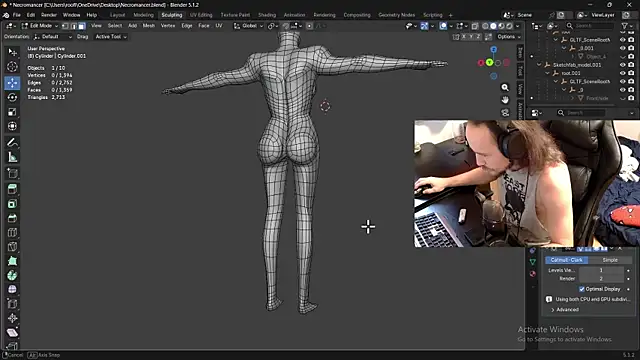Open the Render menu

49,15
